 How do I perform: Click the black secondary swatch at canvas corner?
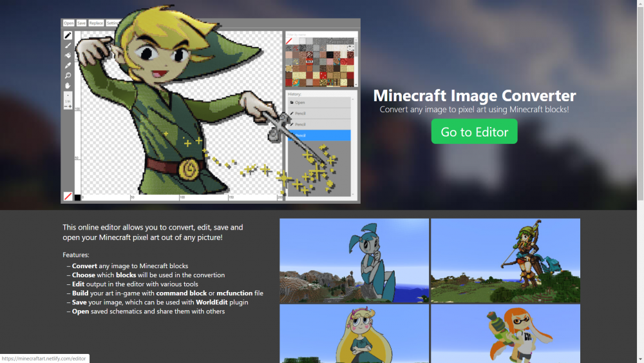[77, 198]
